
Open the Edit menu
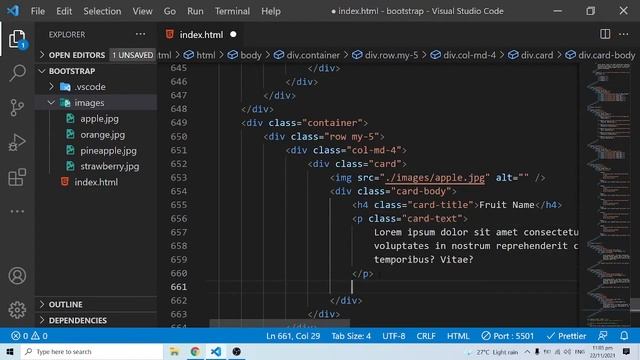point(64,11)
